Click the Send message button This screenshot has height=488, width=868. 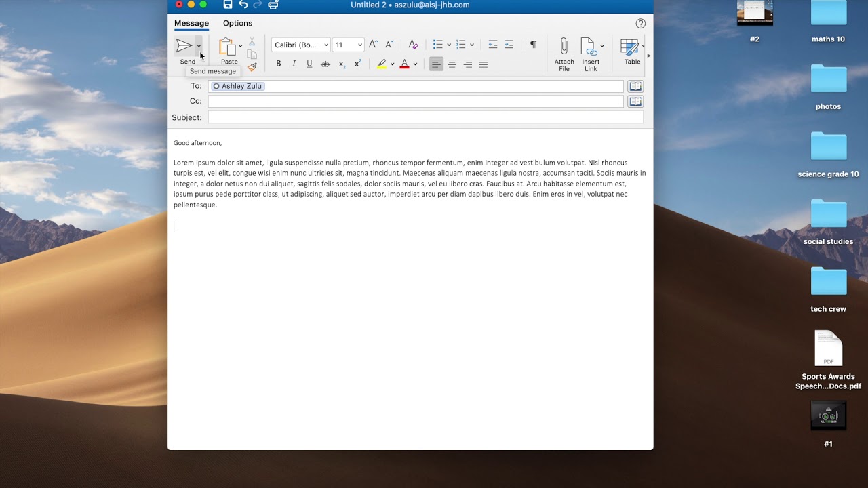184,46
